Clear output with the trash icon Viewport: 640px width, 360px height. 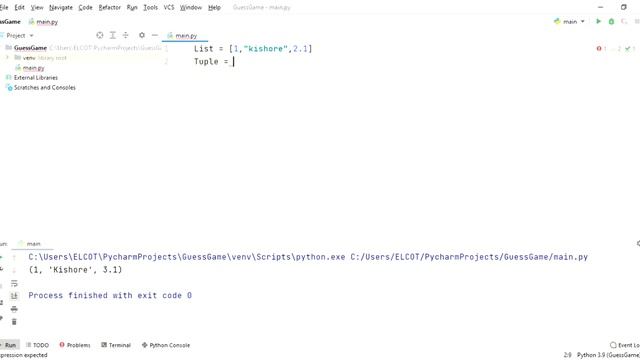[14, 322]
